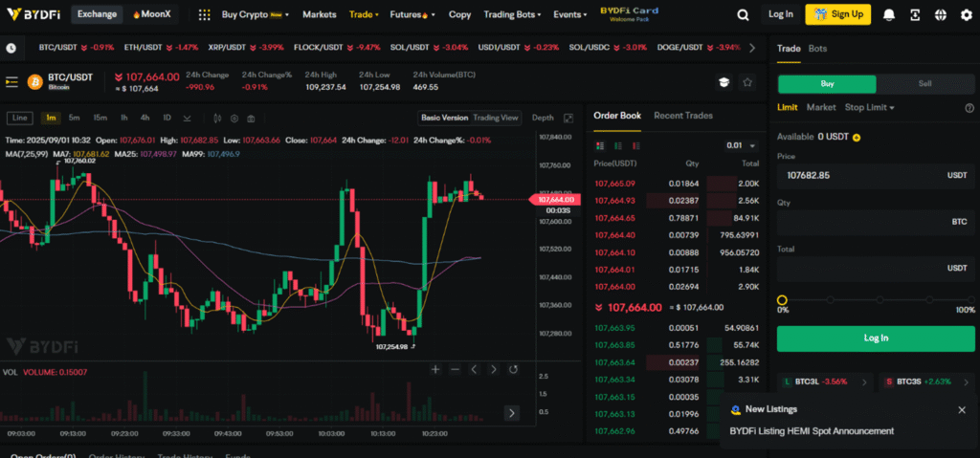Image resolution: width=980 pixels, height=458 pixels.
Task: Open the market list hamburger icon
Action: [x=11, y=82]
